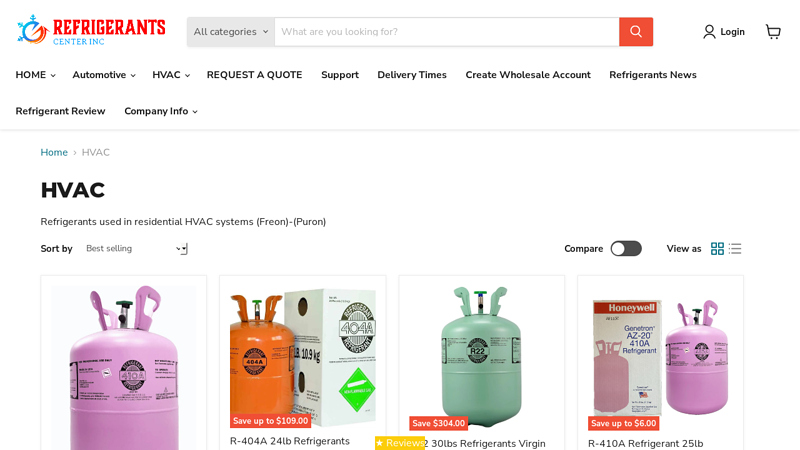The height and width of the screenshot is (450, 800).
Task: Click the Refrigerants Center Inc logo
Action: click(91, 31)
